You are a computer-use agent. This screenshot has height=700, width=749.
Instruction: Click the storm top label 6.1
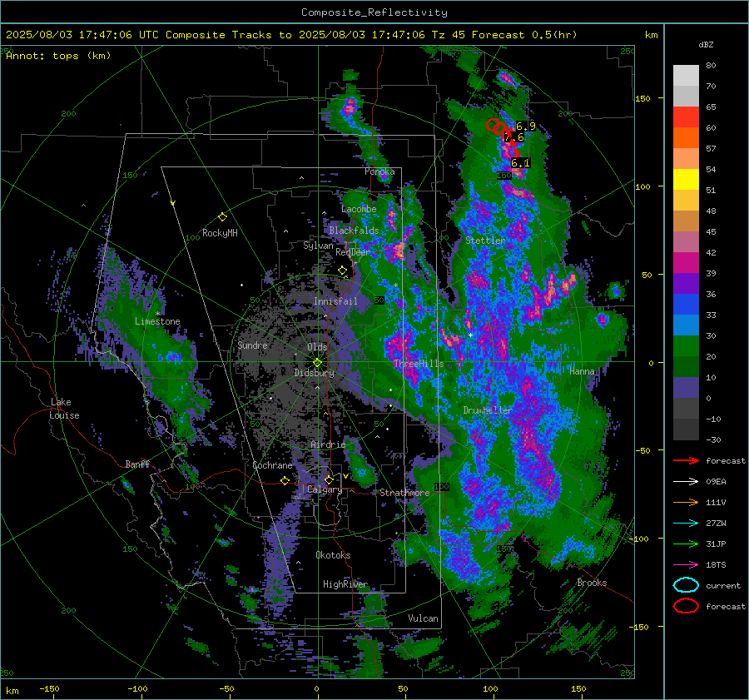520,163
